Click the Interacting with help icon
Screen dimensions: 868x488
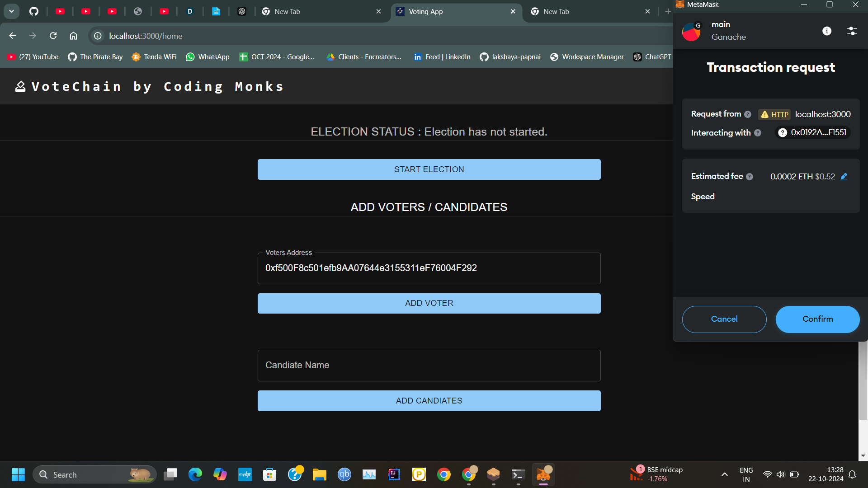click(758, 133)
